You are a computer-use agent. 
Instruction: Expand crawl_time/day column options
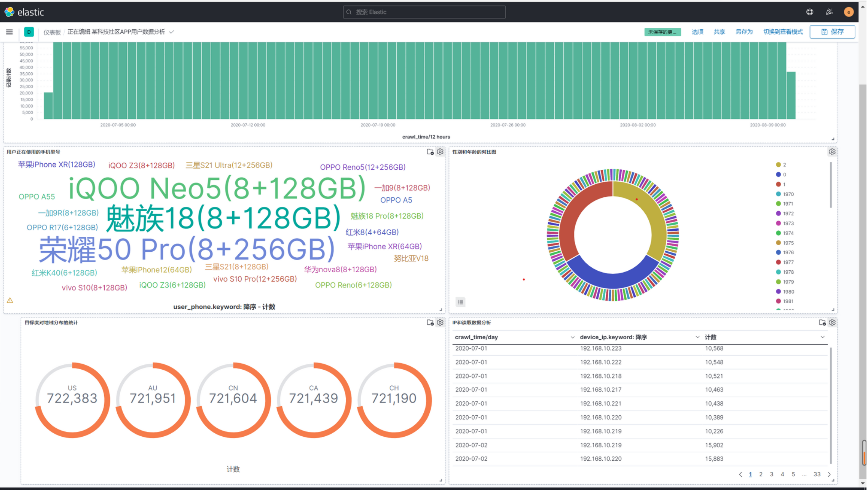tap(573, 337)
